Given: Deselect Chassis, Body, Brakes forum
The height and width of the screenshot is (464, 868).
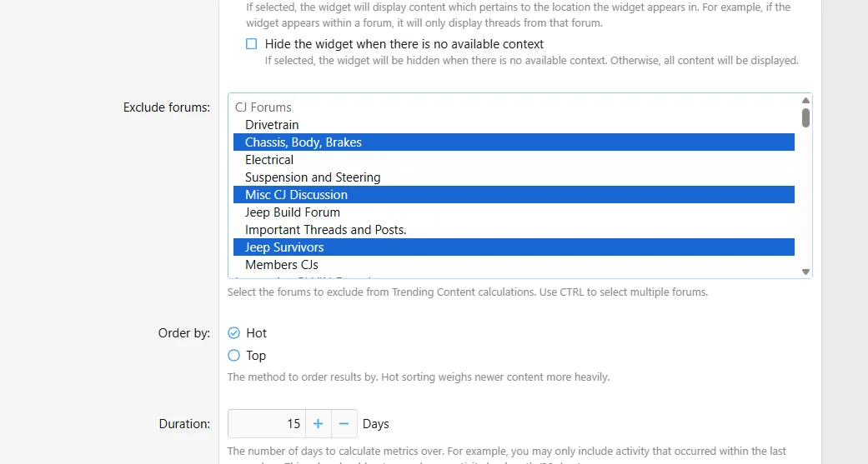Looking at the screenshot, I should click(514, 142).
